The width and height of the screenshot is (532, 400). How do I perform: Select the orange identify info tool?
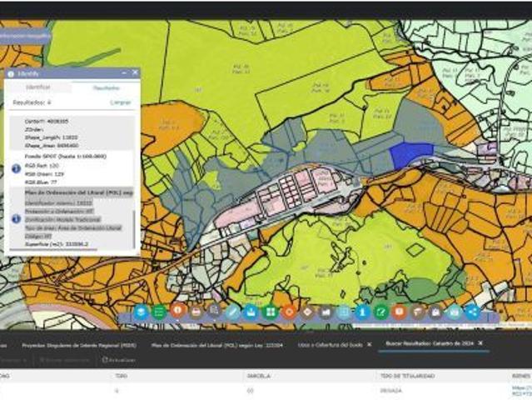(x=177, y=312)
